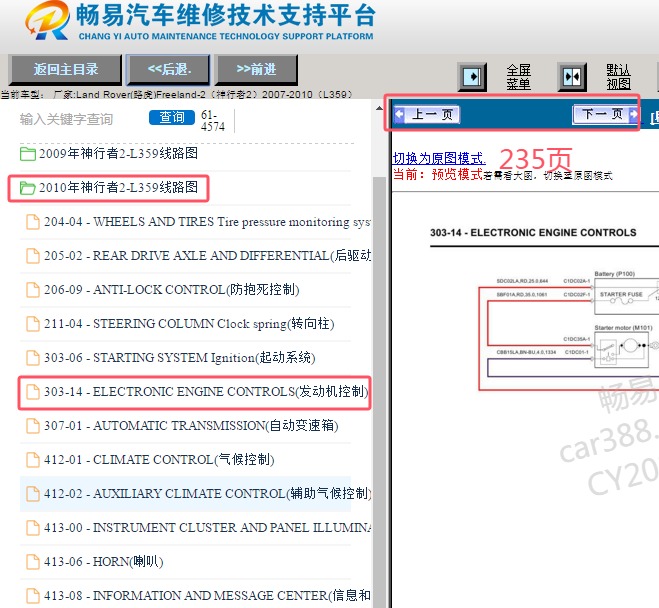Click the STARTER FUSE label in diagram
Image resolution: width=659 pixels, height=608 pixels.
coord(621,295)
